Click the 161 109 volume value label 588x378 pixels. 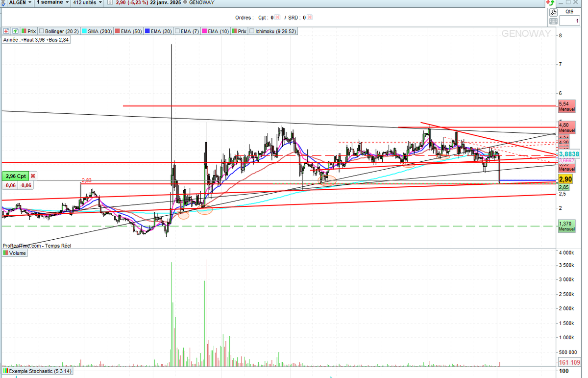click(x=569, y=362)
